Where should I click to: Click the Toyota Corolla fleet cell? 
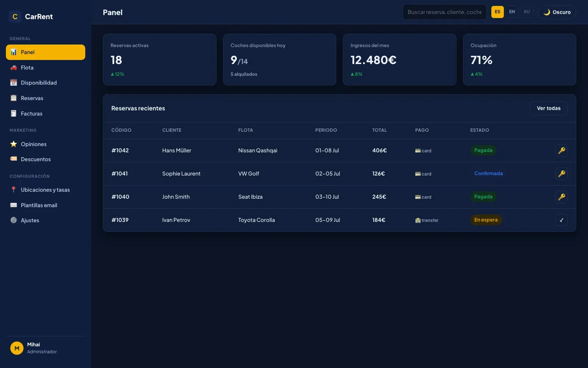257,220
